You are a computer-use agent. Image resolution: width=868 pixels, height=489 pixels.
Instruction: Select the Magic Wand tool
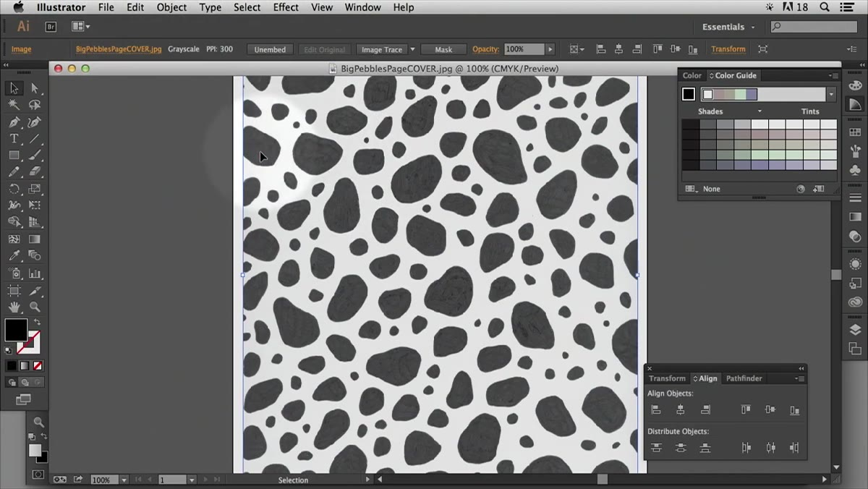click(14, 105)
